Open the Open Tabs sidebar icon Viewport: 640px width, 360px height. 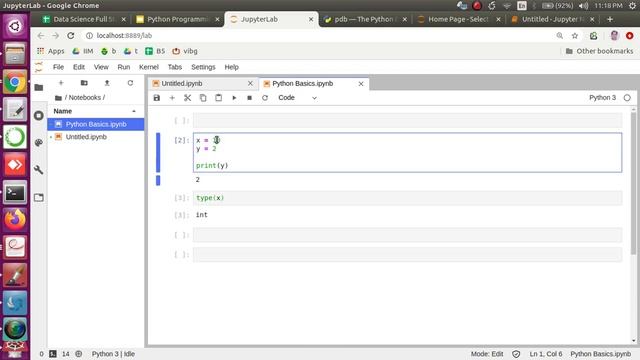pos(39,198)
